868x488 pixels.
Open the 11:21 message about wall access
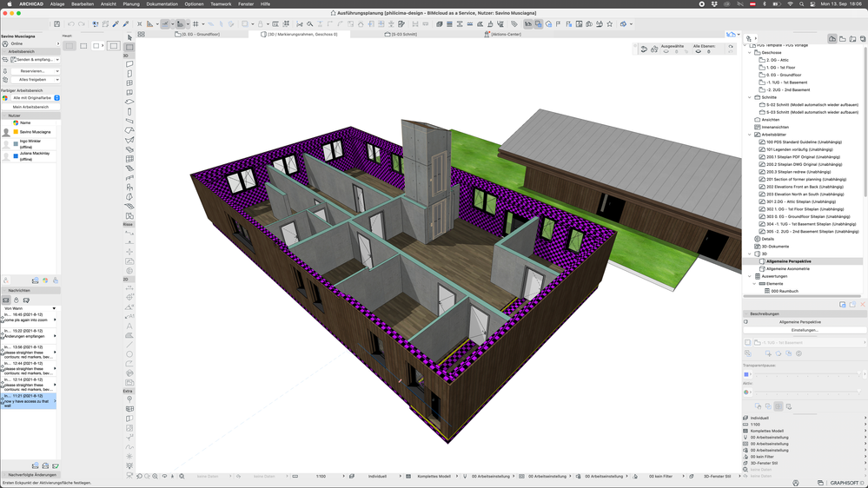click(x=28, y=400)
